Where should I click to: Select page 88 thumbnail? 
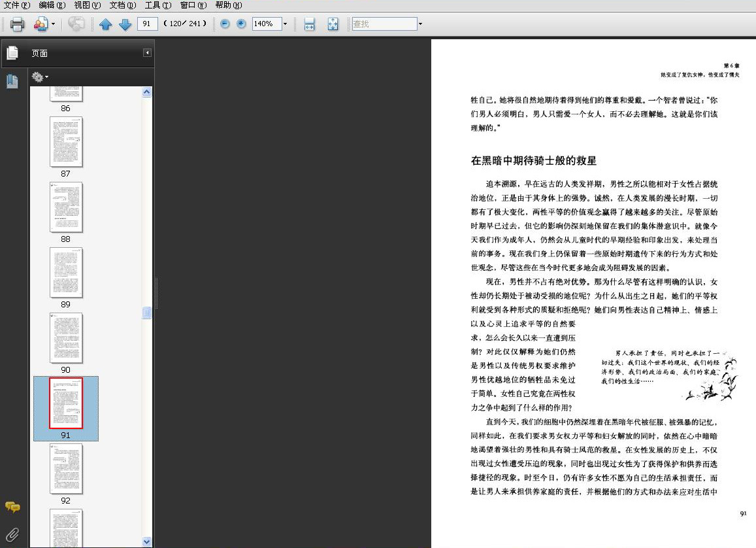[x=66, y=207]
